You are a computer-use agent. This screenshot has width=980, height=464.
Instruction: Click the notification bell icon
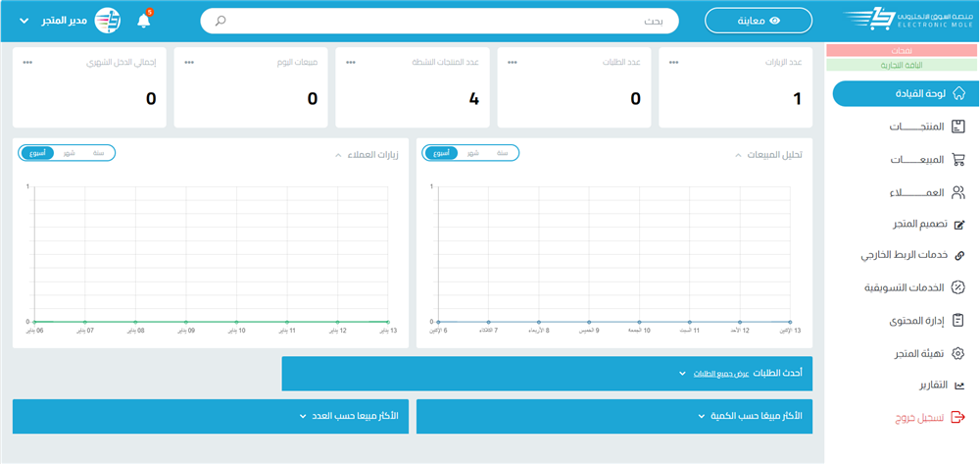point(144,21)
